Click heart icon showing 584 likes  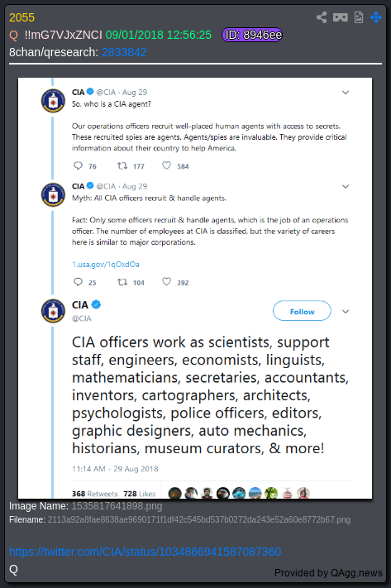pyautogui.click(x=166, y=165)
